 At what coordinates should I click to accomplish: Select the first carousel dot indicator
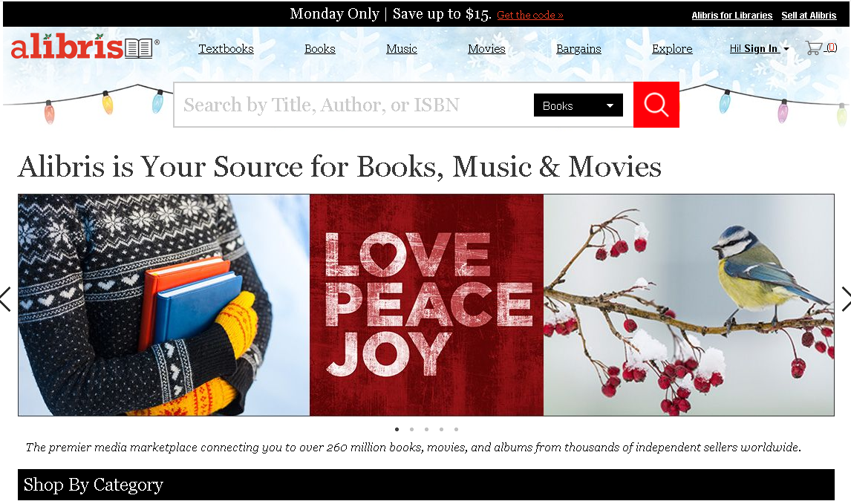[397, 429]
